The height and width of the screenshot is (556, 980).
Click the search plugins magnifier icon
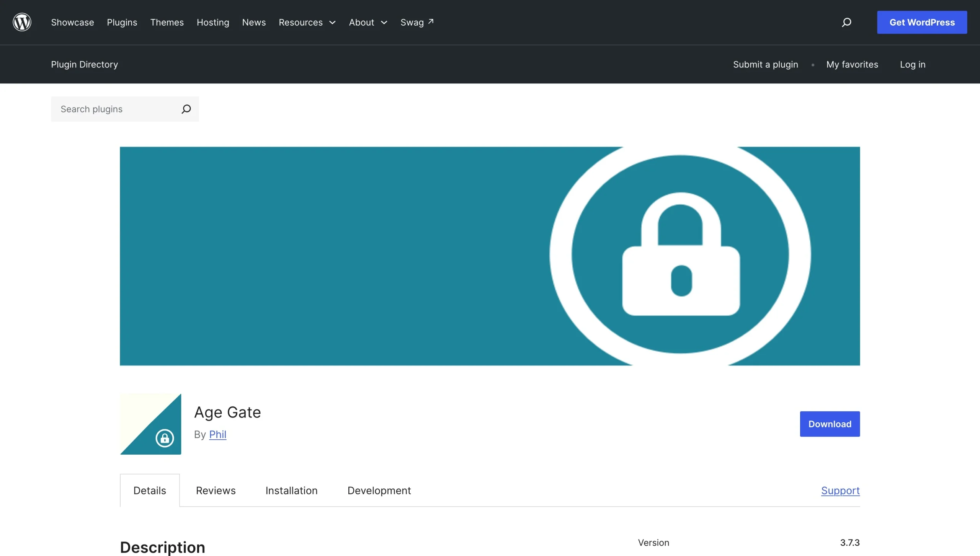click(186, 109)
